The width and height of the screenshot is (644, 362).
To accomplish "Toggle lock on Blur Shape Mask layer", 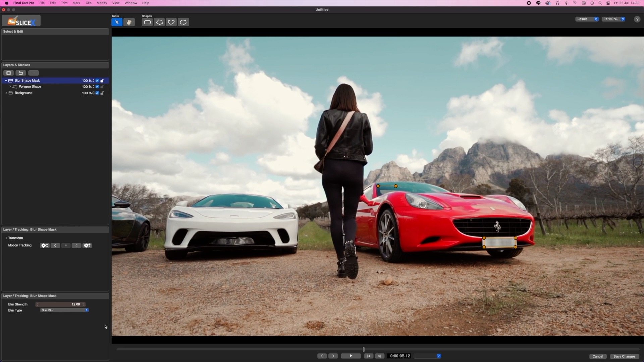I will point(102,81).
